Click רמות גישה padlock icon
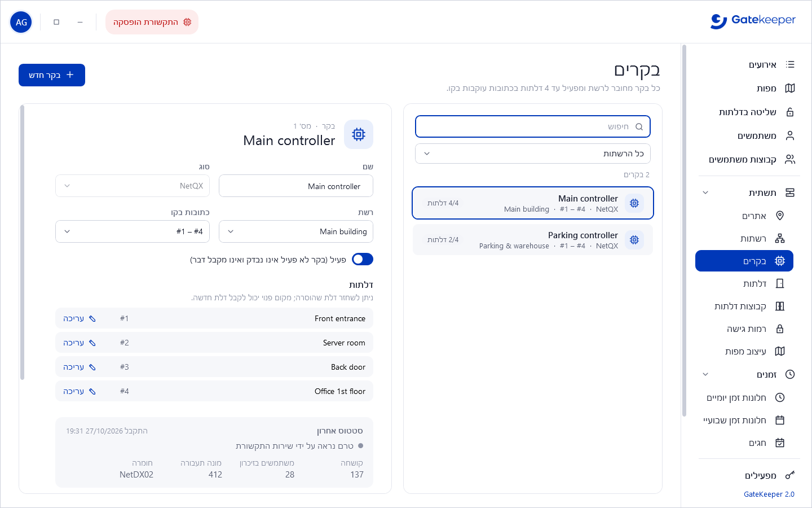This screenshot has width=812, height=508. pos(780,329)
